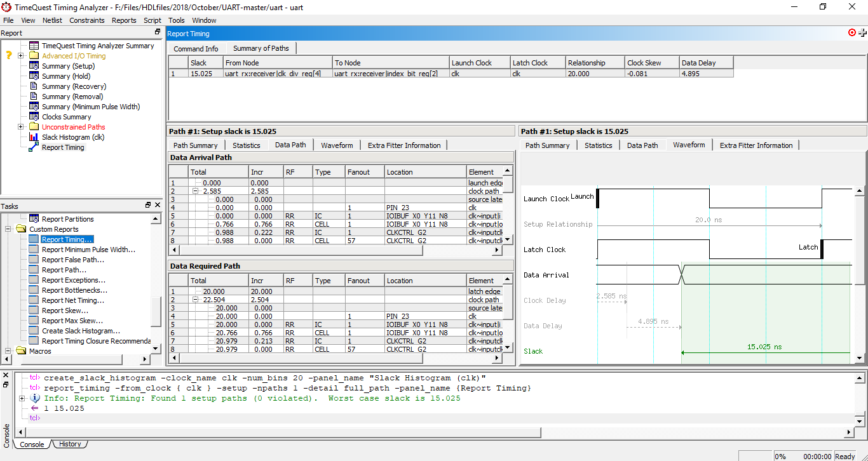Open the left Waveform tab
Viewport: 868px width, 461px height.
pyautogui.click(x=337, y=145)
